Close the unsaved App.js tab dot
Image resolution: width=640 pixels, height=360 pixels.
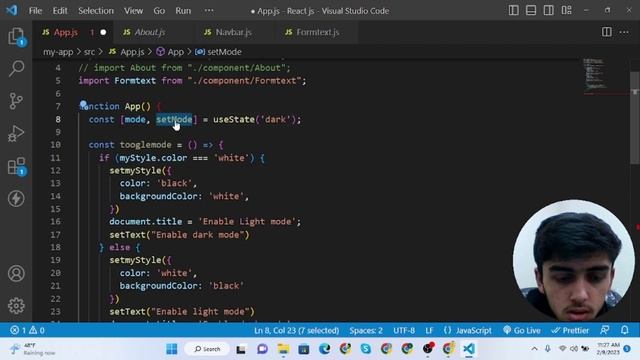103,32
